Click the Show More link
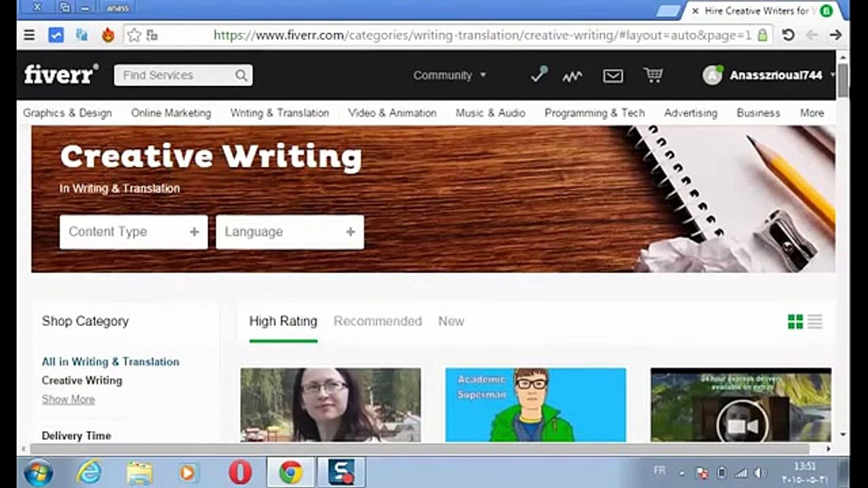 click(68, 400)
